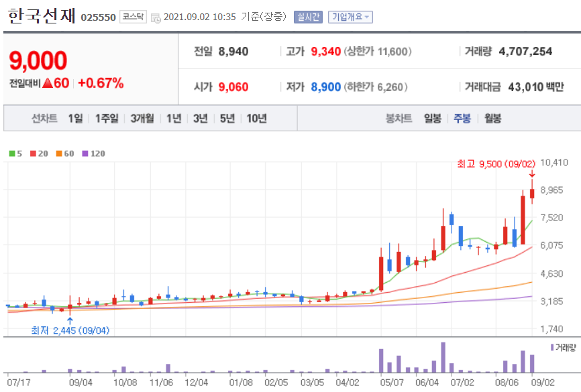Screen dimensions: 581x392
Task: Click the purple 120-day moving average legend icon
Action: (83, 153)
